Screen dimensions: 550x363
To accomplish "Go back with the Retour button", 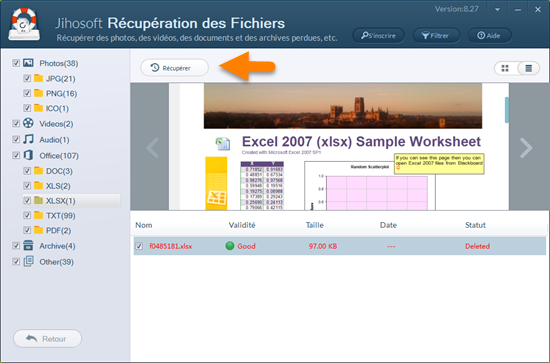I will pos(47,338).
